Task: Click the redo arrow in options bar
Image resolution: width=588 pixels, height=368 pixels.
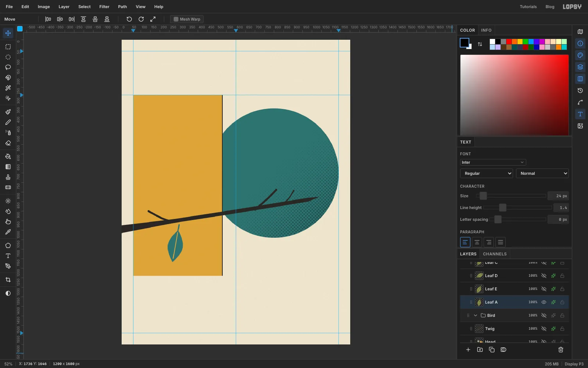Action: (x=141, y=19)
